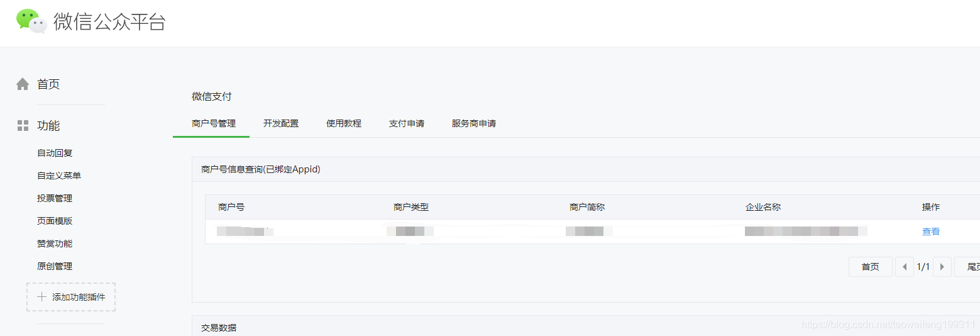
Task: Click the 微信支付 heading
Action: click(212, 96)
